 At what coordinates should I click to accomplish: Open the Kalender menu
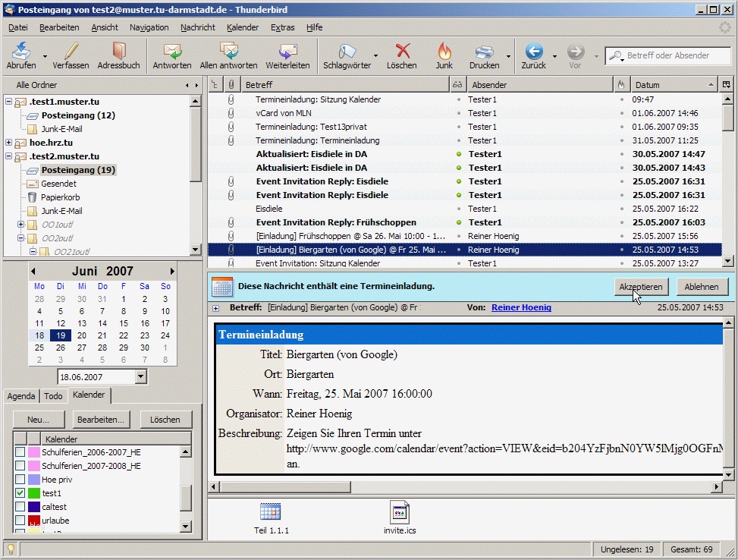point(243,27)
